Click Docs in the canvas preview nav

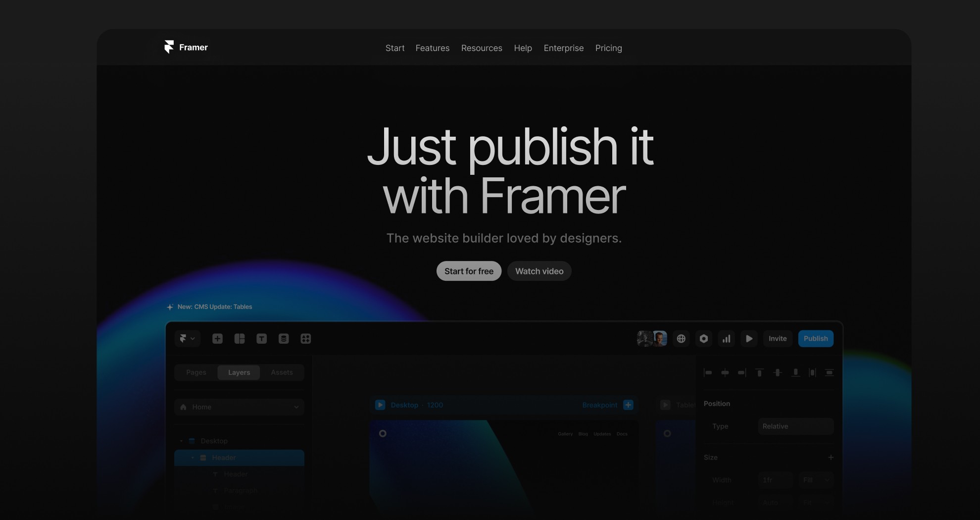622,434
